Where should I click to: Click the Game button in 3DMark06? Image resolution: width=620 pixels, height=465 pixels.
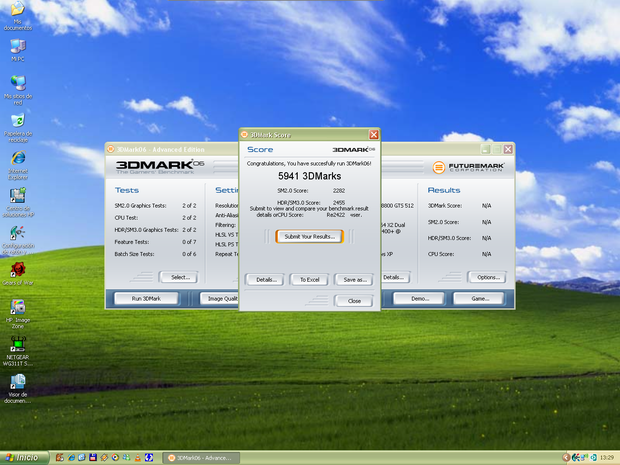click(479, 298)
